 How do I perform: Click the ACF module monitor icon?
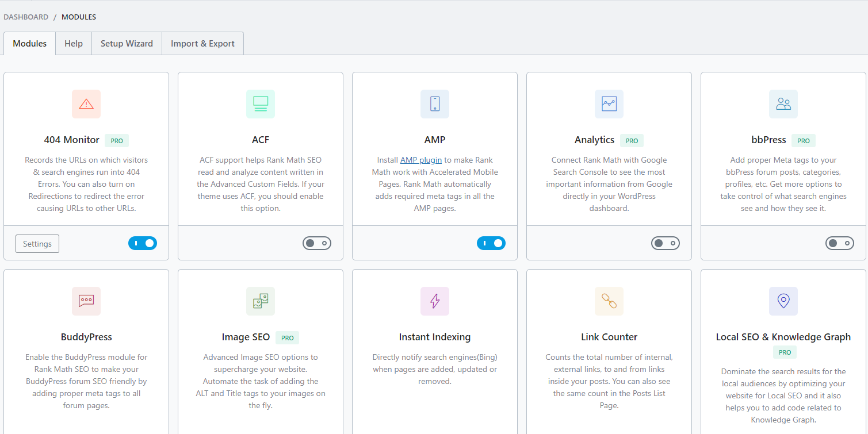pyautogui.click(x=261, y=104)
